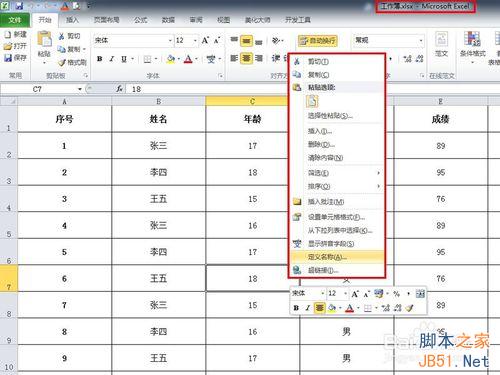
Task: Click shrink font icon in mini toolbar
Action: (366, 294)
